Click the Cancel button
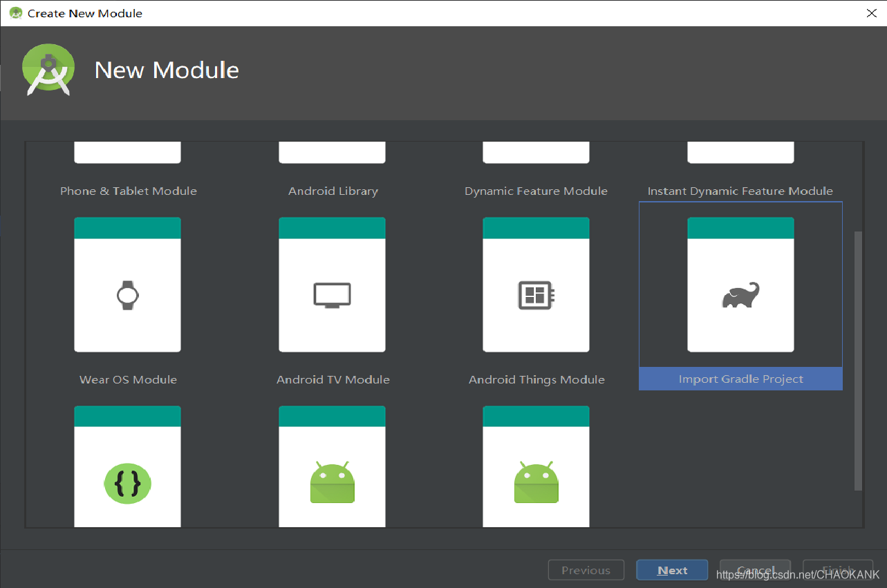The image size is (887, 588). pyautogui.click(x=755, y=570)
